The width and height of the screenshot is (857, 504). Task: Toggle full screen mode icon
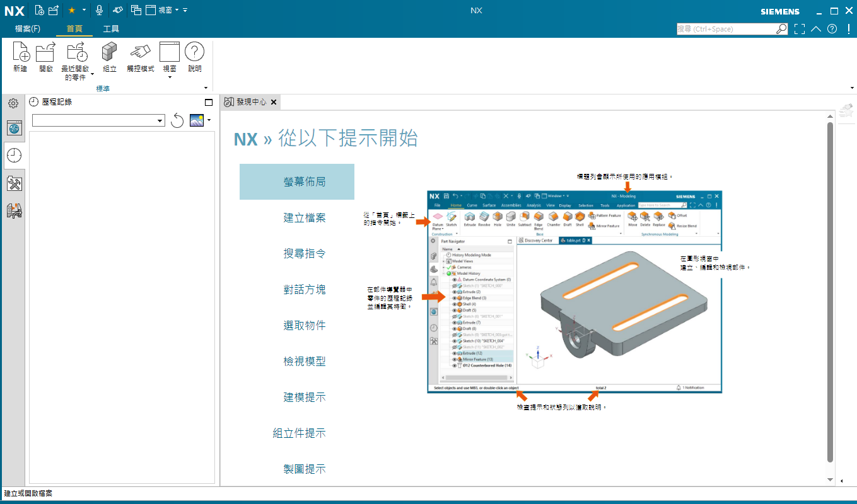coord(800,29)
